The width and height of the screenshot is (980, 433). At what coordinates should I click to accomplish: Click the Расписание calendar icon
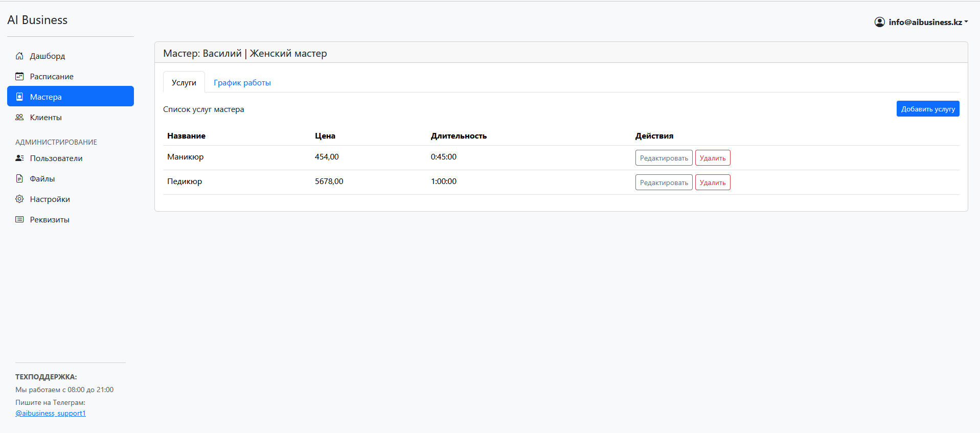point(19,76)
